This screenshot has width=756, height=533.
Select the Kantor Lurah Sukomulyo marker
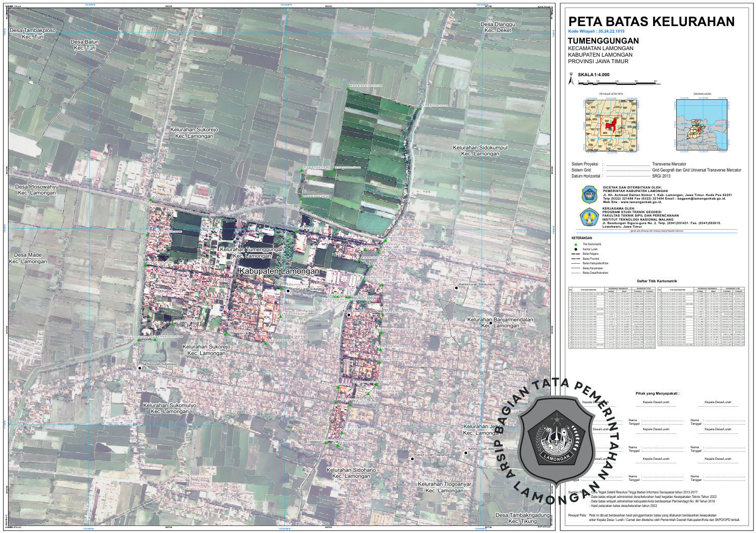tap(139, 368)
